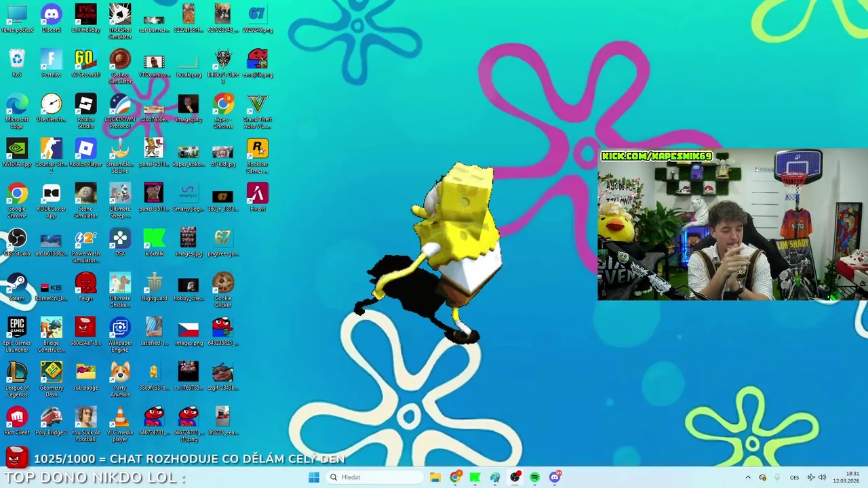
Task: Launch the Rockstar Games shortcut
Action: coord(257,156)
